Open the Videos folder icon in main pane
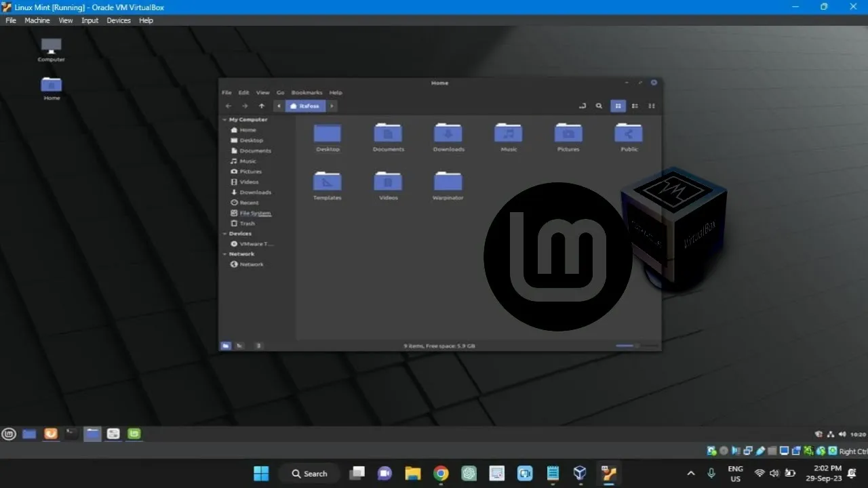The width and height of the screenshot is (868, 488). coord(388,181)
